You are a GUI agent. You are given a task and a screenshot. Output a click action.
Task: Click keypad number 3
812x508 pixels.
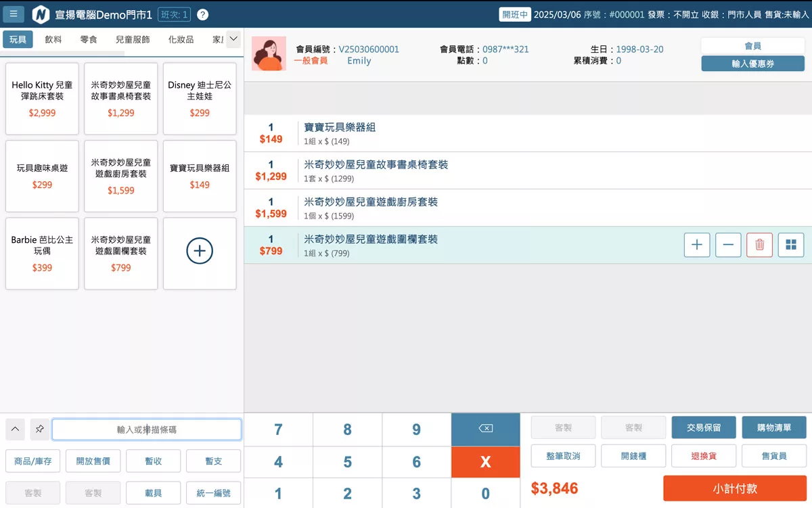(416, 493)
